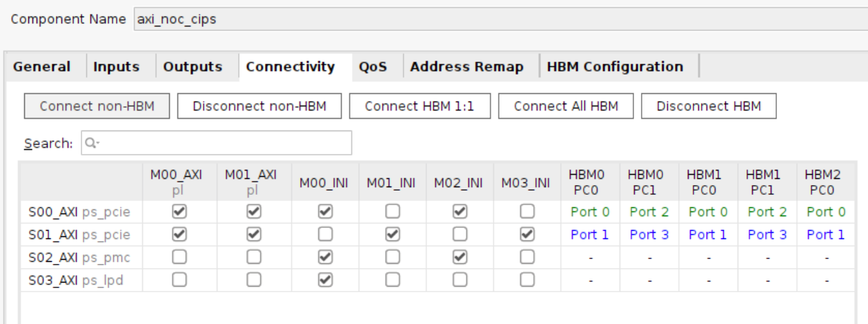
Task: Uncheck S01_AXI to M01_AXI connection
Action: pos(254,235)
